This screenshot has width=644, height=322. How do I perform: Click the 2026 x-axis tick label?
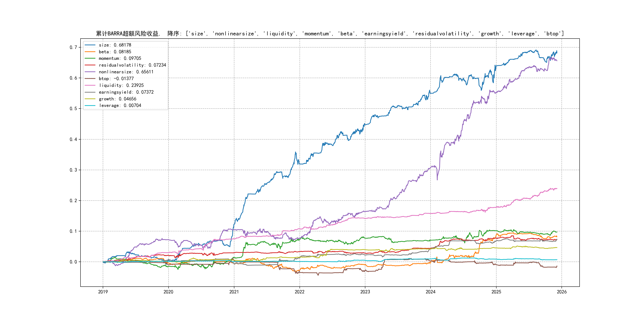(562, 292)
